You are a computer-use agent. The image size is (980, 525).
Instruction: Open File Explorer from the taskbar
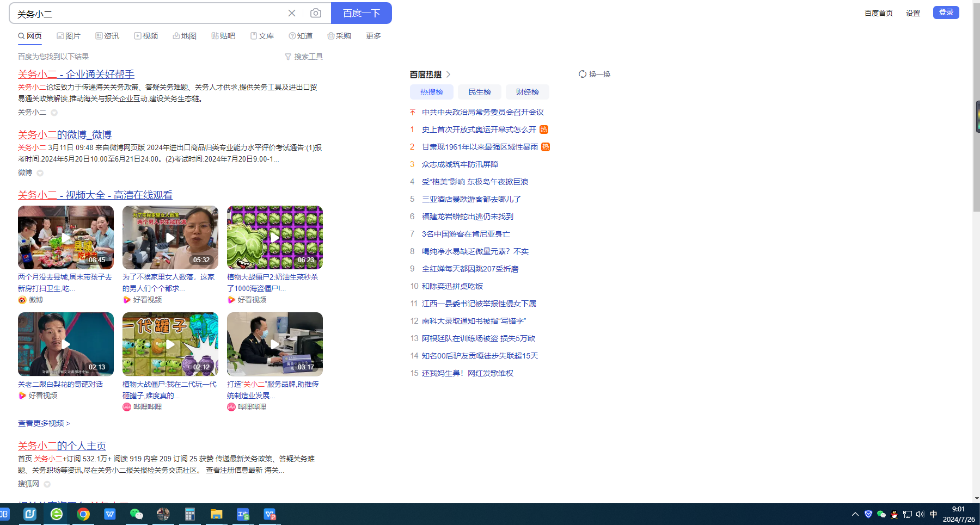pos(217,514)
